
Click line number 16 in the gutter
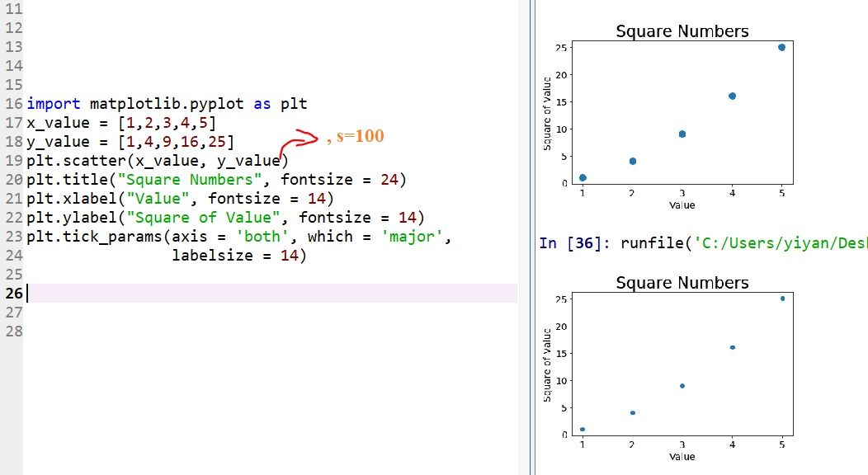(x=12, y=104)
